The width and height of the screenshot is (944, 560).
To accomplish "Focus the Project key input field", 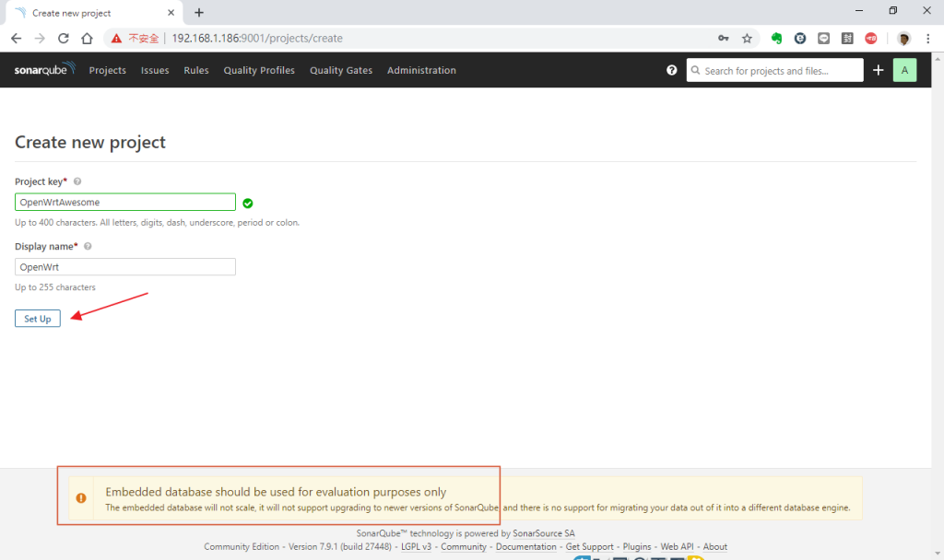I will tap(125, 202).
